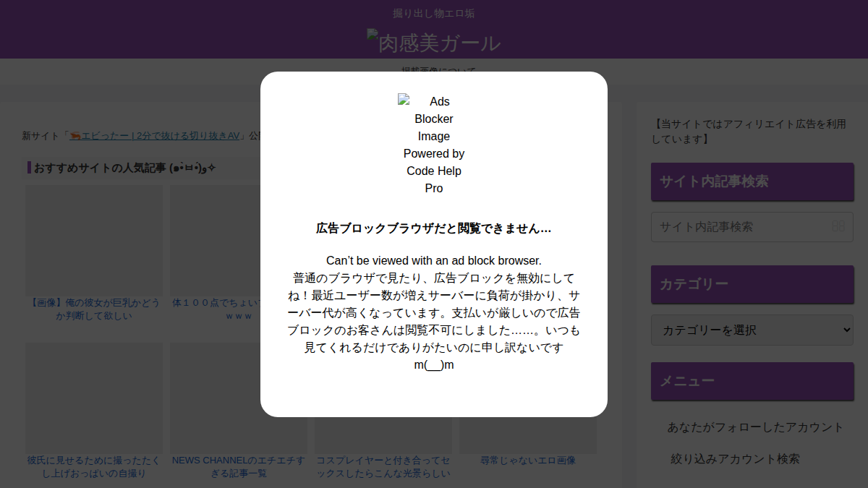
Task: Click the search icon in the article search box
Action: click(838, 226)
